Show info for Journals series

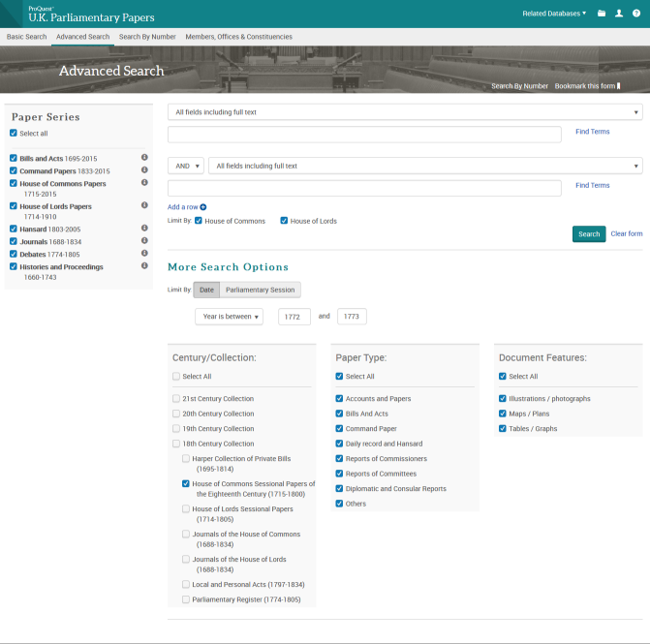(x=144, y=240)
